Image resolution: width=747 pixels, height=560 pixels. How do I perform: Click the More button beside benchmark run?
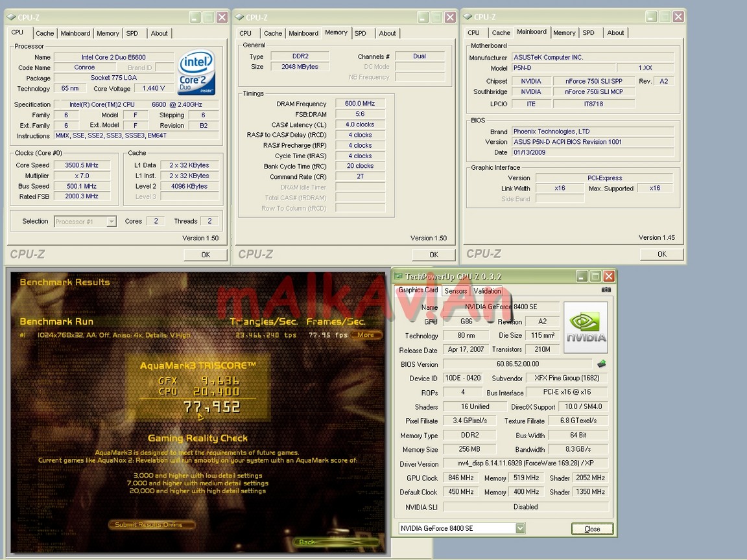(x=366, y=334)
